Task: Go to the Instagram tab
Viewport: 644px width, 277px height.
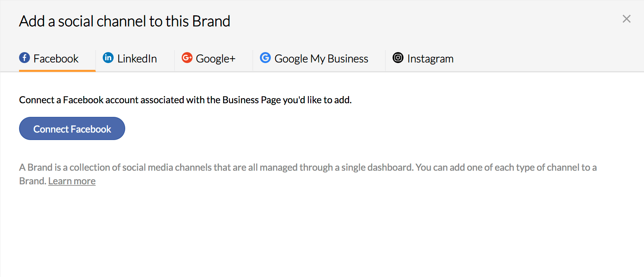Action: 430,59
